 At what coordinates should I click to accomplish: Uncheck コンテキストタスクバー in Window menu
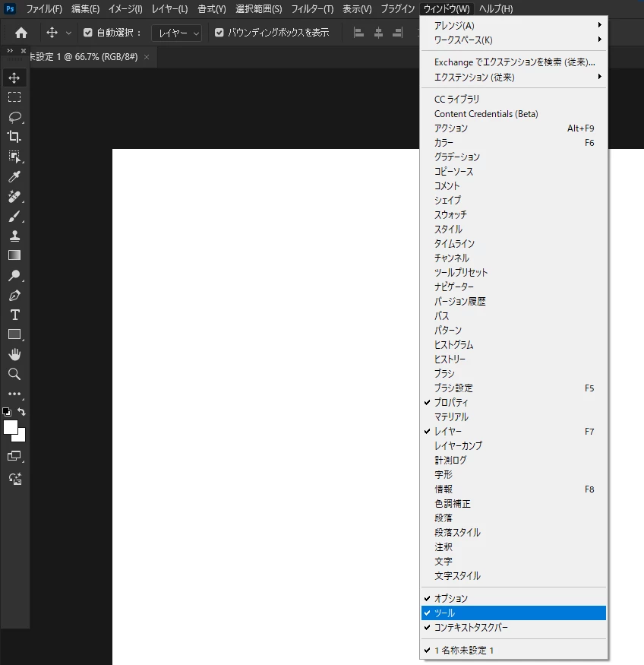point(513,627)
